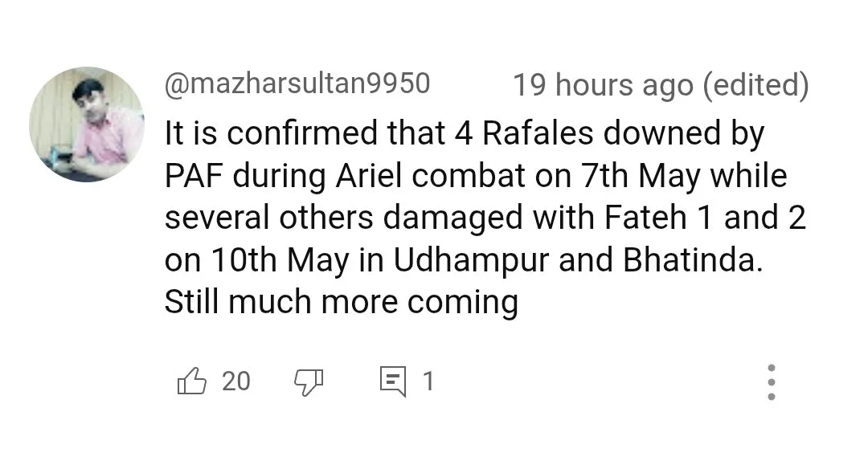Click the last line "Still much more coming"

click(x=341, y=303)
